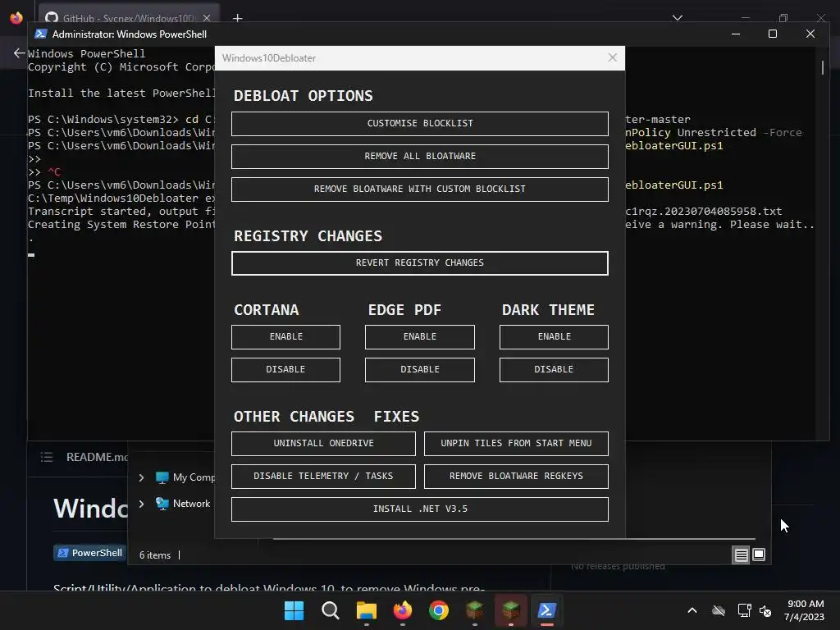Screen dimensions: 840x630
Task: Click the PowerShell language badge
Action: click(90, 553)
